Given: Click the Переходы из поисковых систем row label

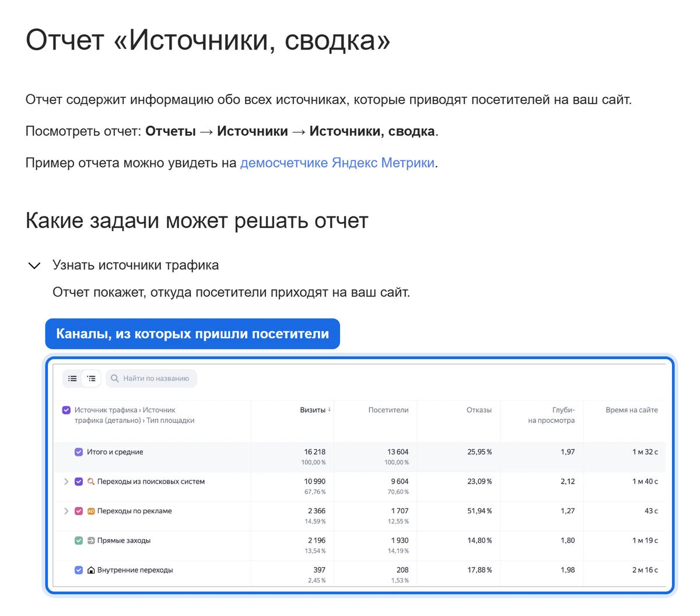Looking at the screenshot, I should tap(151, 482).
